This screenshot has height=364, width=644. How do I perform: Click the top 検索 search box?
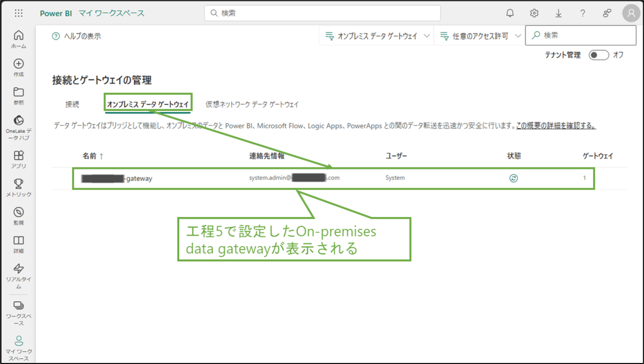pyautogui.click(x=322, y=13)
